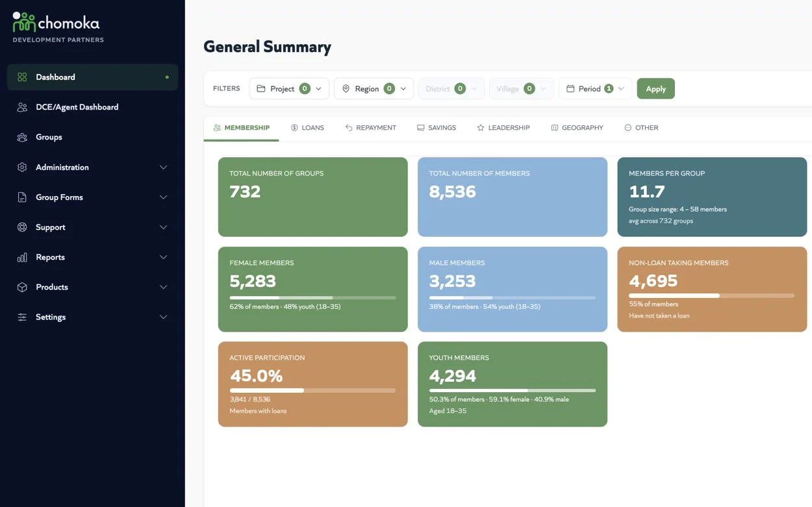The width and height of the screenshot is (812, 507).
Task: Click the DCE/Agent Dashboard people icon
Action: 22,107
